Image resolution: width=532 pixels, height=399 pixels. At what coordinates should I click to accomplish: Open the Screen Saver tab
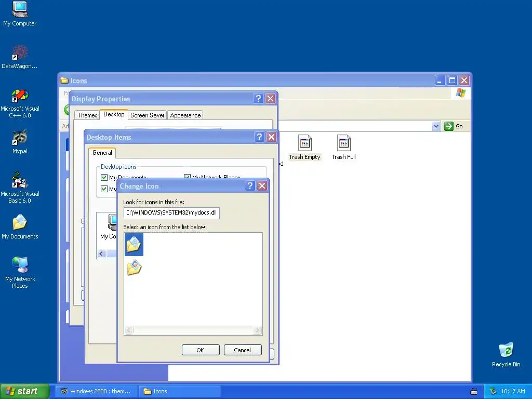147,115
